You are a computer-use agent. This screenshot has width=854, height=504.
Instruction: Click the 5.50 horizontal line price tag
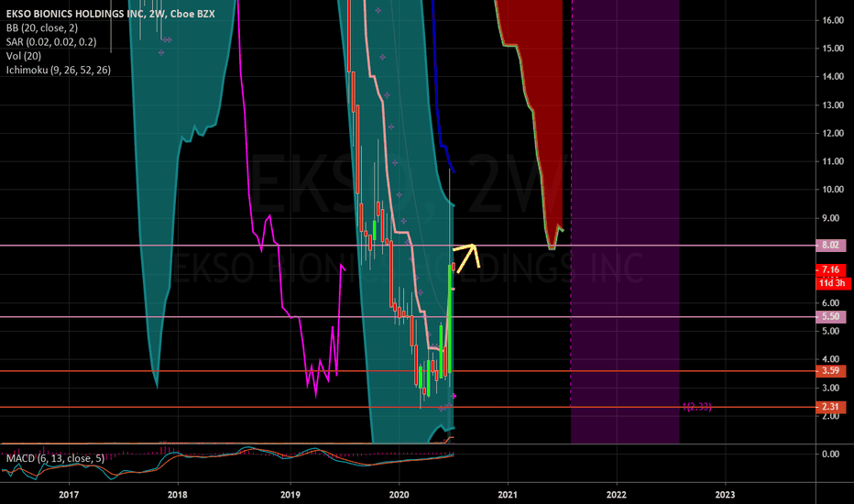click(x=830, y=316)
